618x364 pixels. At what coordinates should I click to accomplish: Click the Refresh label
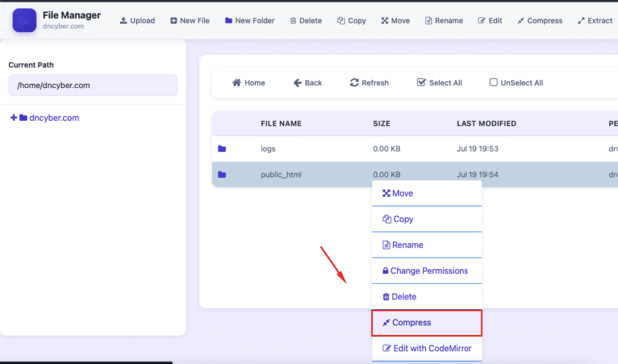[375, 83]
